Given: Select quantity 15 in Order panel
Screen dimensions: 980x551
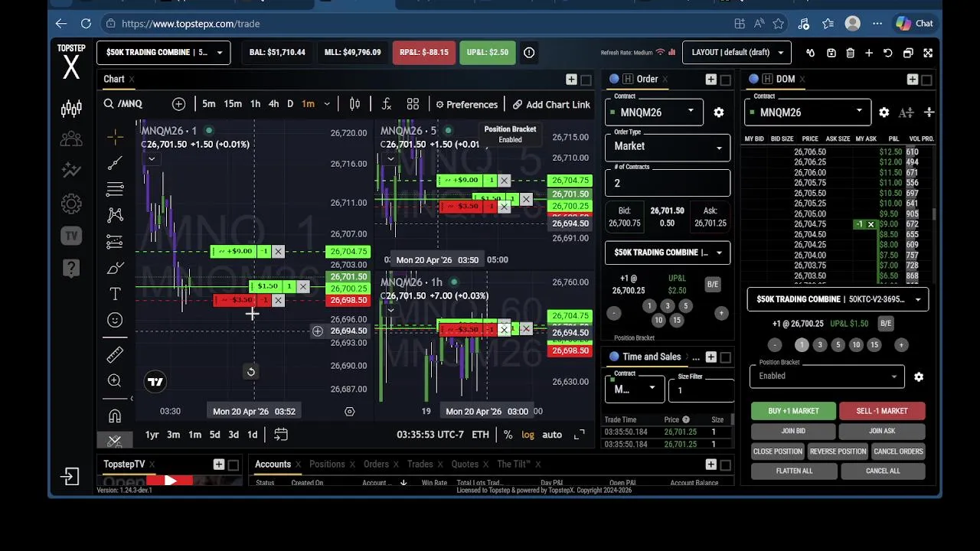Looking at the screenshot, I should pyautogui.click(x=676, y=320).
